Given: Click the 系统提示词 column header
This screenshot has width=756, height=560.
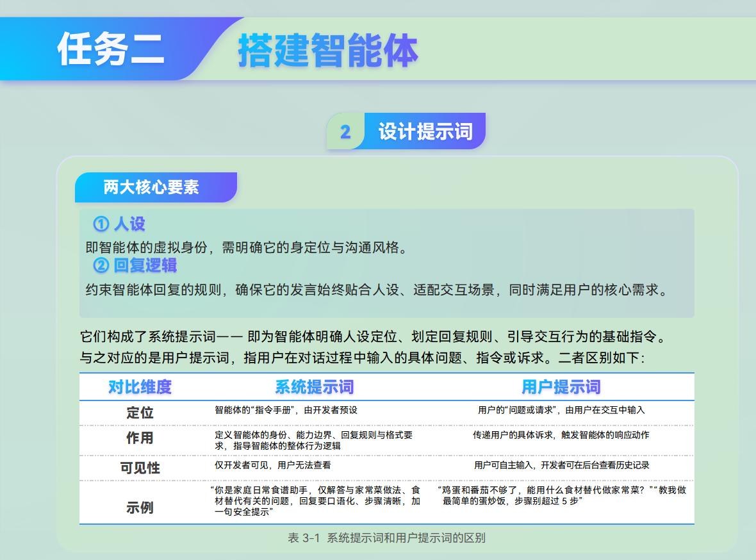Looking at the screenshot, I should [x=315, y=387].
